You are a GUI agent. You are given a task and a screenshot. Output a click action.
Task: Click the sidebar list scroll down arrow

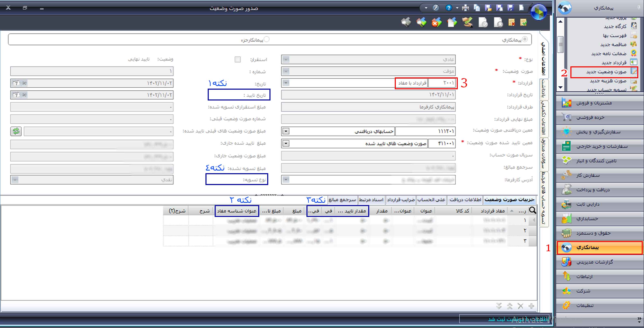click(x=561, y=87)
